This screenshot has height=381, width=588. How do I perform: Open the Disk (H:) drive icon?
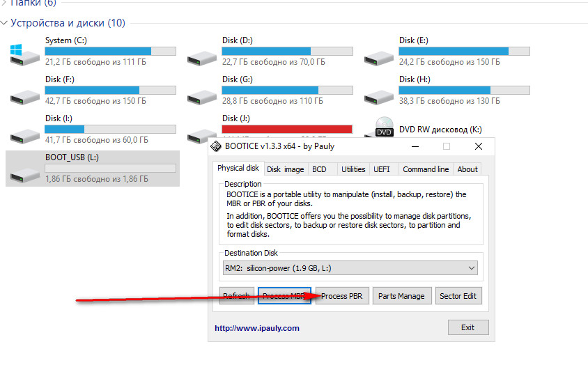(378, 94)
